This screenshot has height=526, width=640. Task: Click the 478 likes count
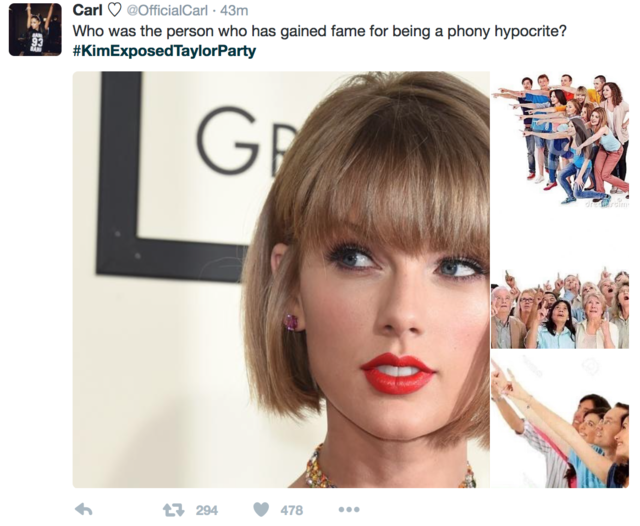coord(291,510)
